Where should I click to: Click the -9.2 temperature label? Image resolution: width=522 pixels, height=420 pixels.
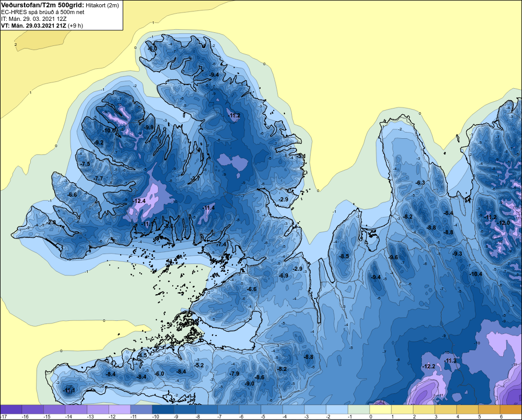click(99, 142)
